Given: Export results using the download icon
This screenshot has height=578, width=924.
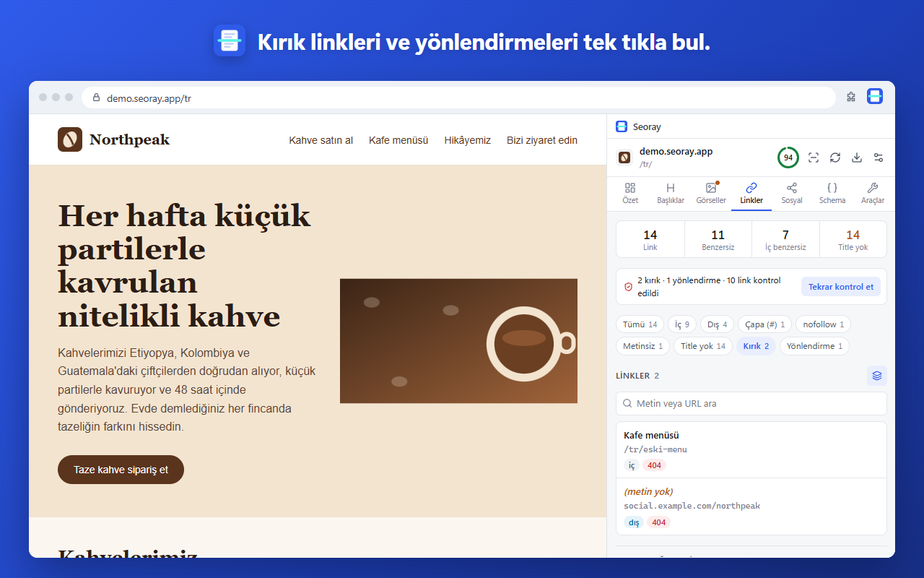Looking at the screenshot, I should coord(857,158).
